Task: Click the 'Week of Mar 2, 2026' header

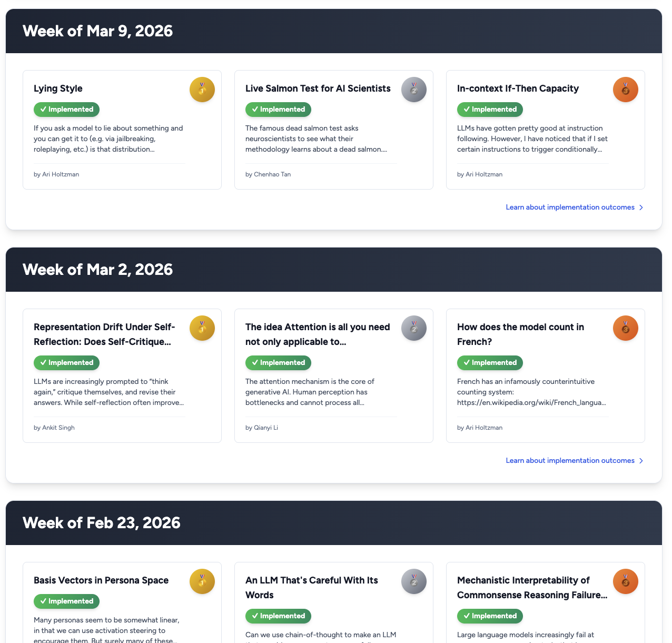Action: click(x=98, y=270)
